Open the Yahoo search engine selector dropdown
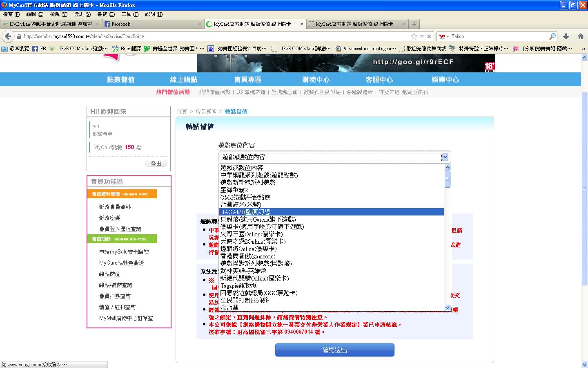The height and width of the screenshot is (368, 588). (444, 36)
